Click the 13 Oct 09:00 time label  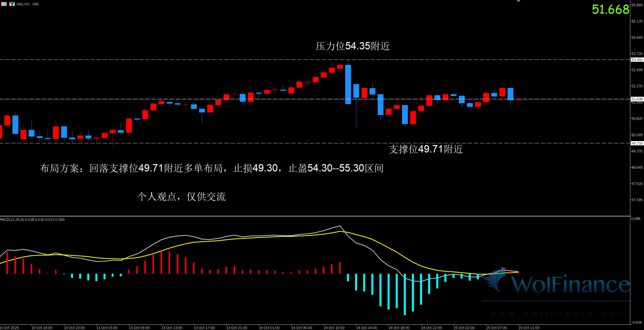[139, 328]
